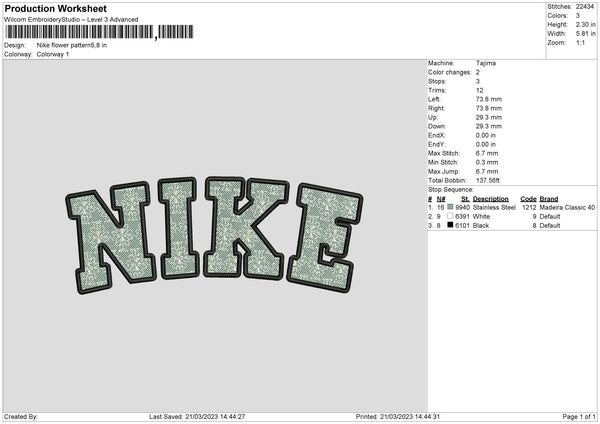The height and width of the screenshot is (424, 600).
Task: Click the Height value 2.30 in
Action: coord(585,24)
